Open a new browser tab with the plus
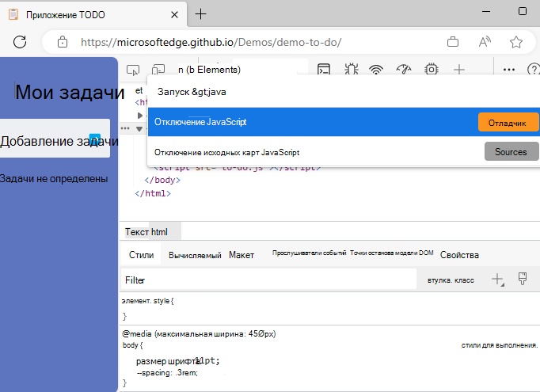This screenshot has height=392, width=540. tap(200, 14)
